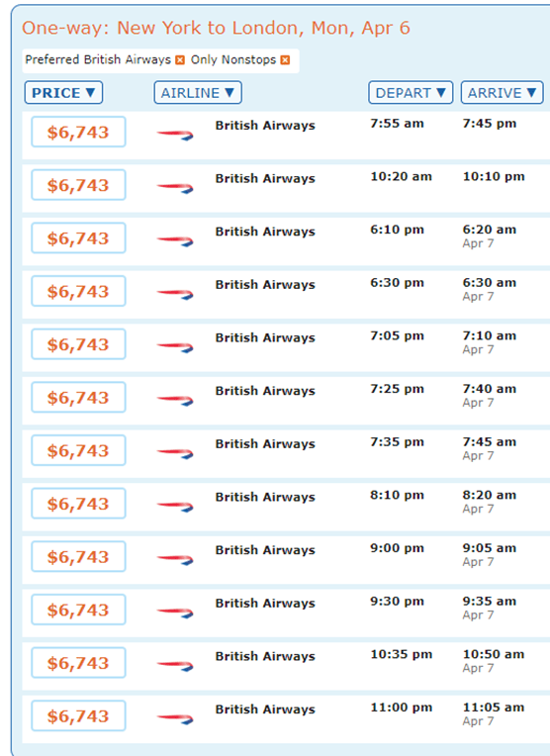Select the $6,743 fare departing 11:00 pm
The height and width of the screenshot is (756, 550).
pyautogui.click(x=78, y=716)
